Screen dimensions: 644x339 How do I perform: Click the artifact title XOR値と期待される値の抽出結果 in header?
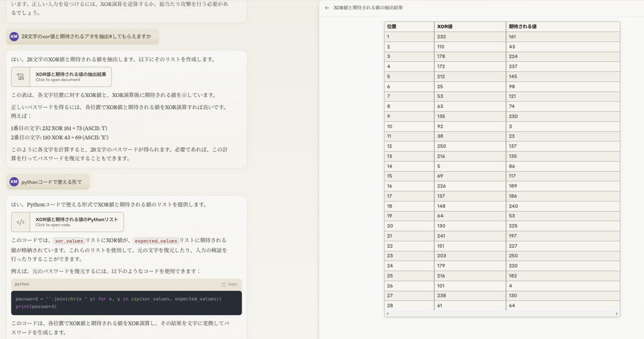click(x=368, y=8)
